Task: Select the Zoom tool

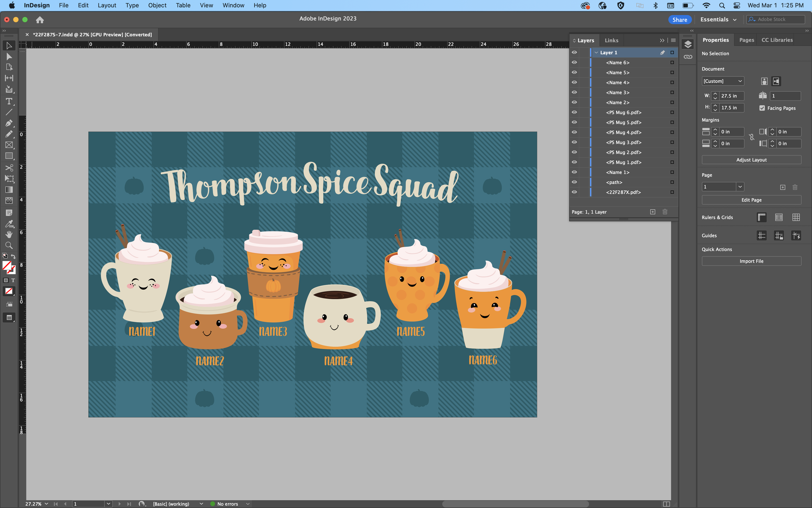Action: coord(9,245)
